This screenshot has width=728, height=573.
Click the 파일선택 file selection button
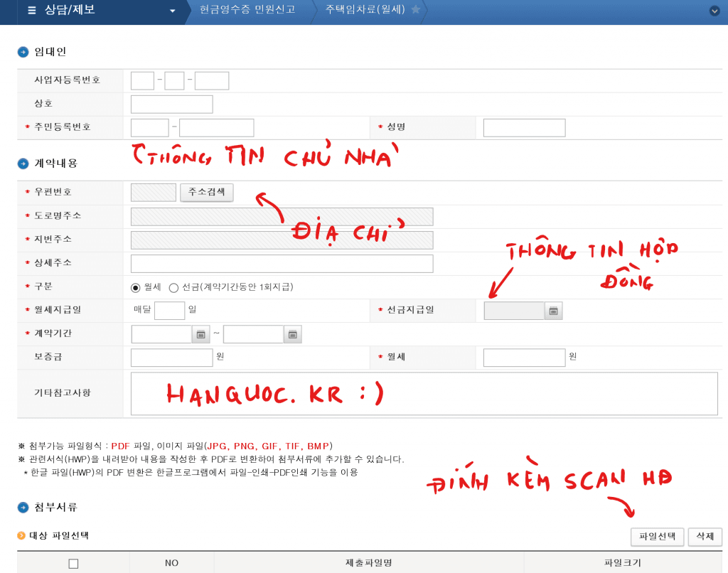tap(657, 537)
